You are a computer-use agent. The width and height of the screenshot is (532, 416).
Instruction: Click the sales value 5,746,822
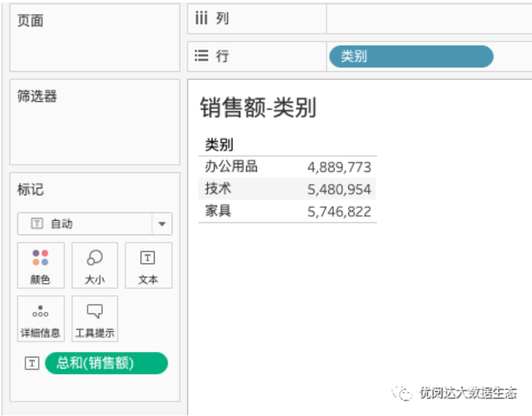tap(339, 212)
